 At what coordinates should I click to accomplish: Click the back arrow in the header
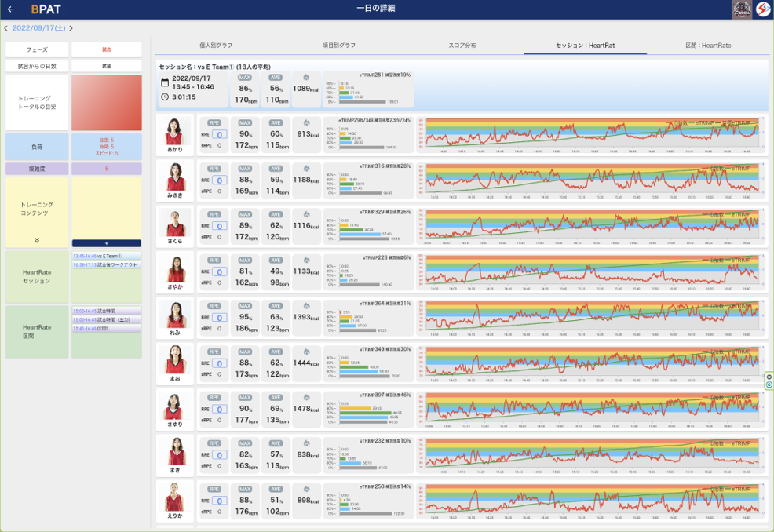(11, 9)
